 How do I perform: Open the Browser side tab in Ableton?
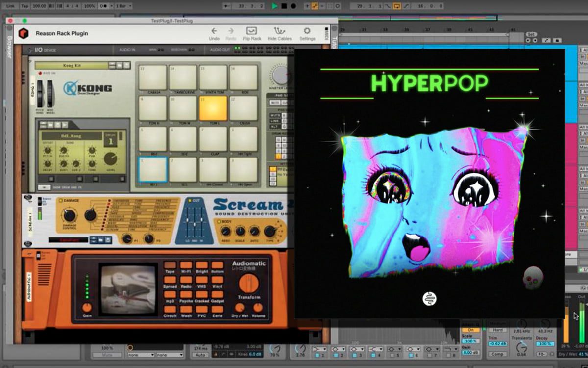tap(8, 48)
